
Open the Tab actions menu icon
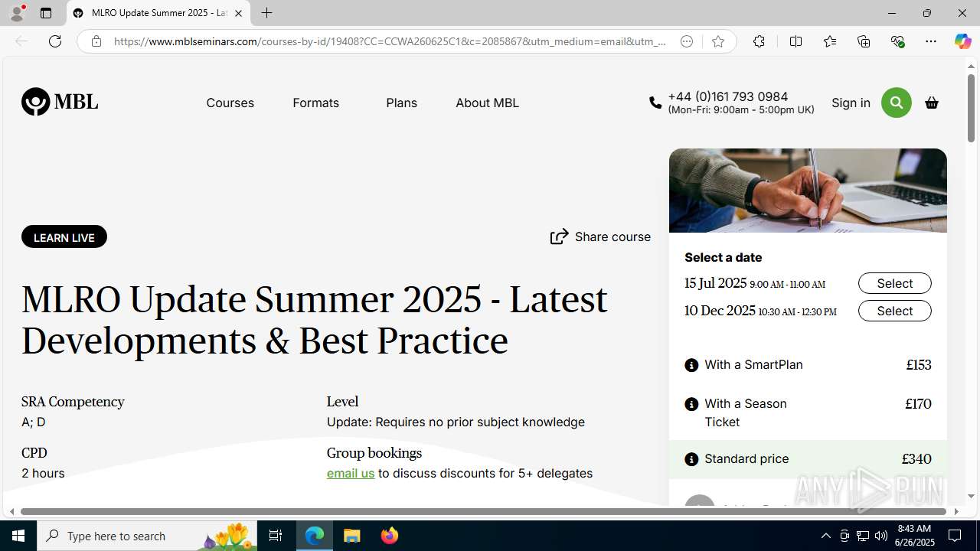click(x=46, y=13)
